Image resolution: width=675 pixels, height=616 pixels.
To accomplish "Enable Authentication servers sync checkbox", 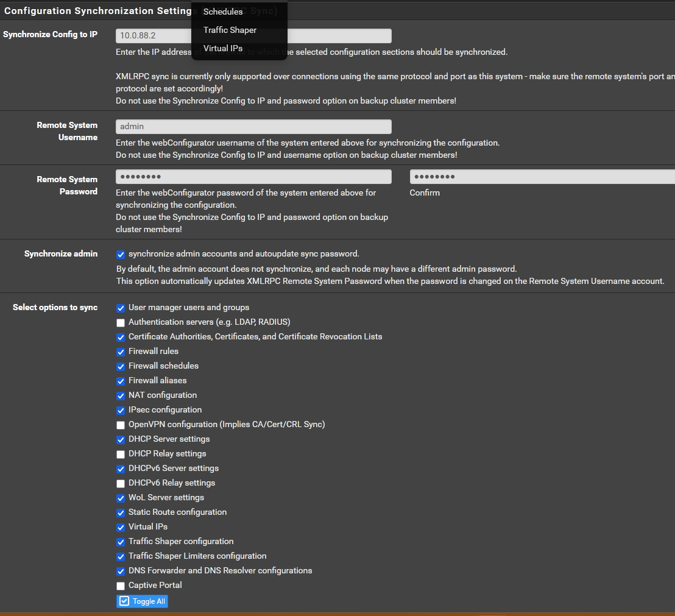I will pyautogui.click(x=121, y=323).
